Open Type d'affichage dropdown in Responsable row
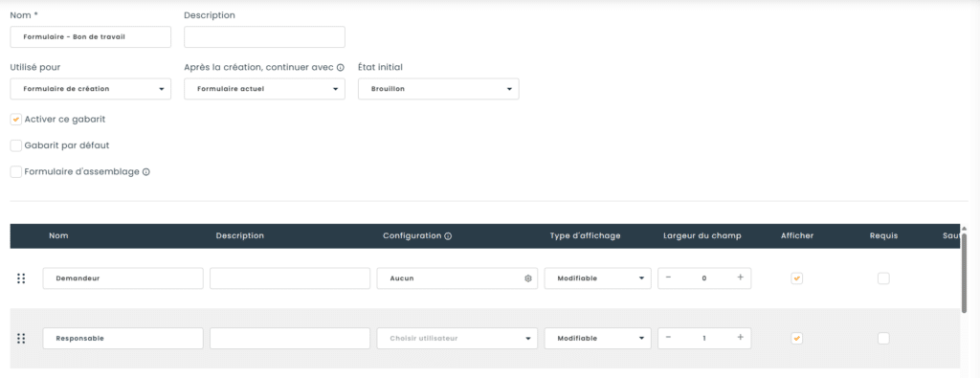 coord(597,338)
